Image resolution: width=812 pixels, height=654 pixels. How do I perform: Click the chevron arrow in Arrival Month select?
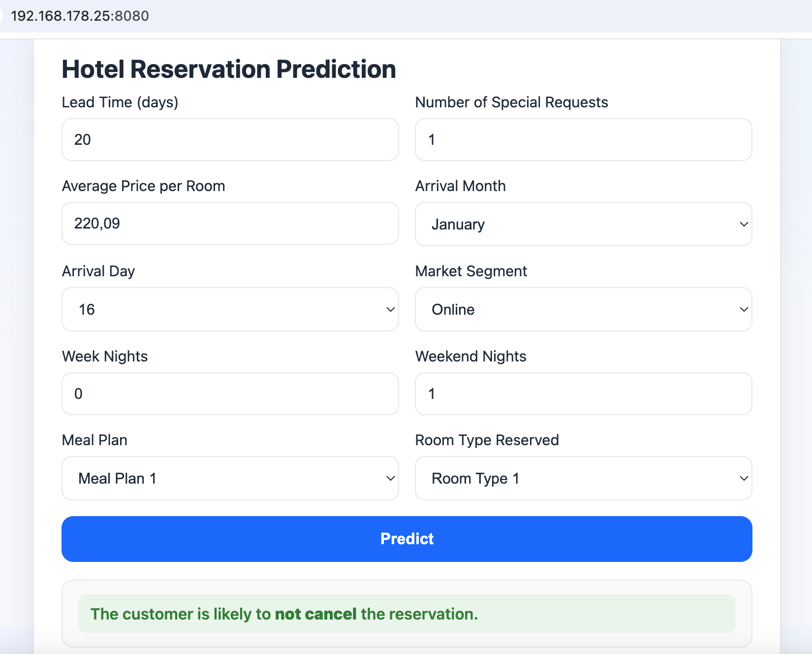click(x=744, y=224)
